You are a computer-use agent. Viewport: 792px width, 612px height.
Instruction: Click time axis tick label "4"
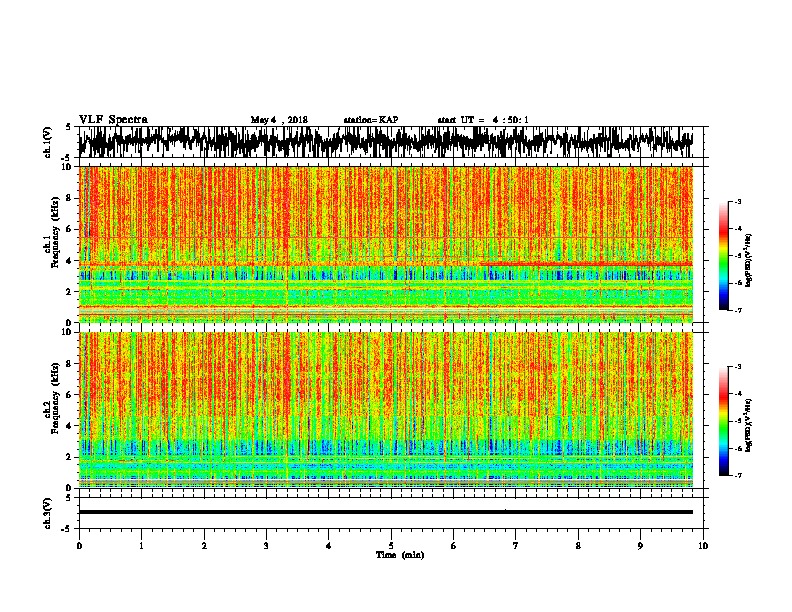tap(329, 546)
